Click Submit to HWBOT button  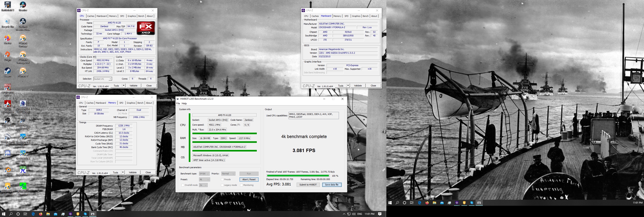pos(308,185)
